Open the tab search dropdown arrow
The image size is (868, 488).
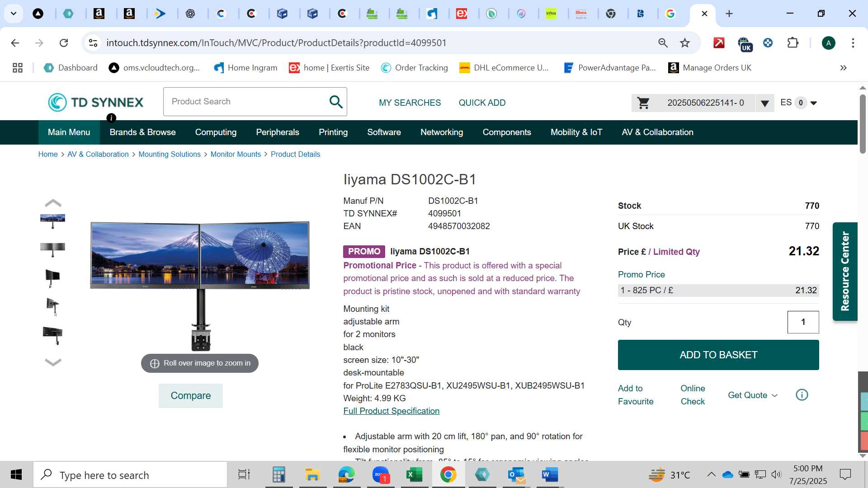14,14
